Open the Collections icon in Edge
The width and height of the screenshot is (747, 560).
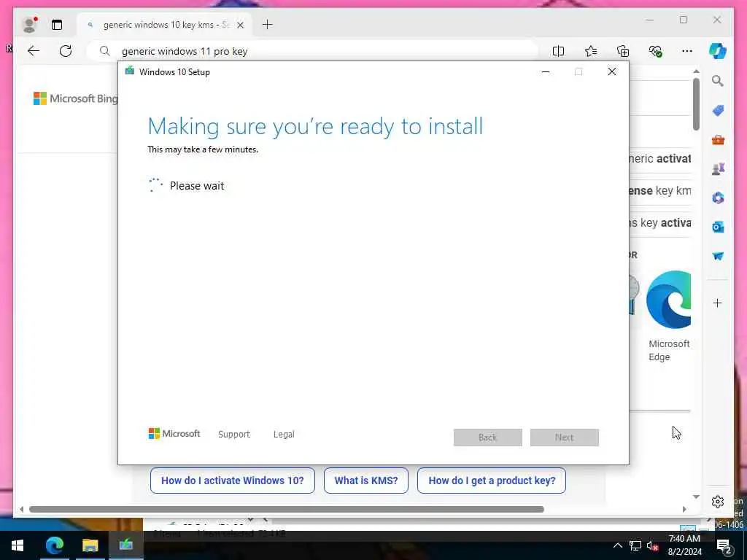tap(623, 51)
